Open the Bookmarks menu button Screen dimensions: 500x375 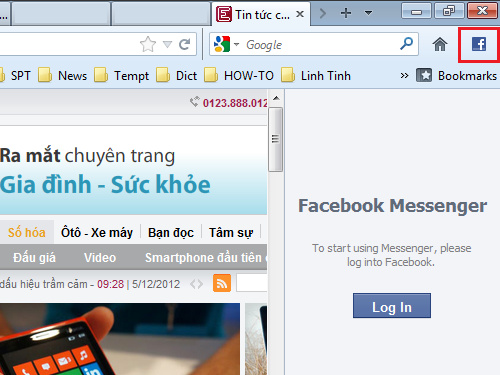click(456, 76)
